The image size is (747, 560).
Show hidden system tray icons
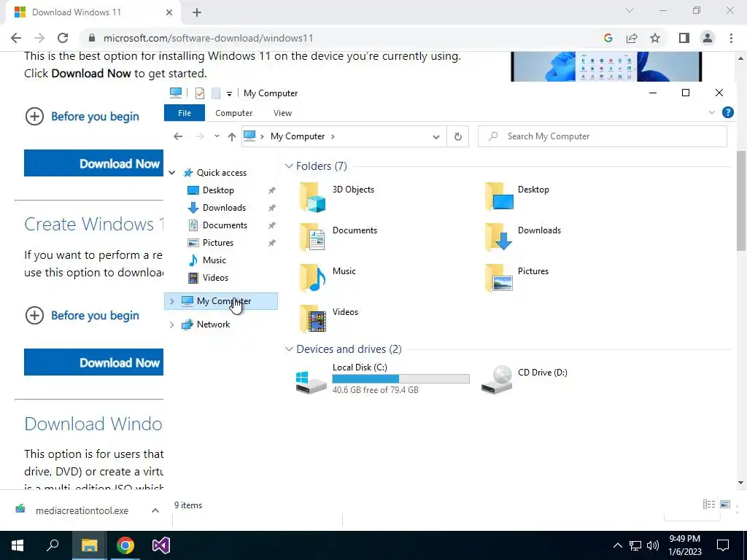[x=617, y=545]
